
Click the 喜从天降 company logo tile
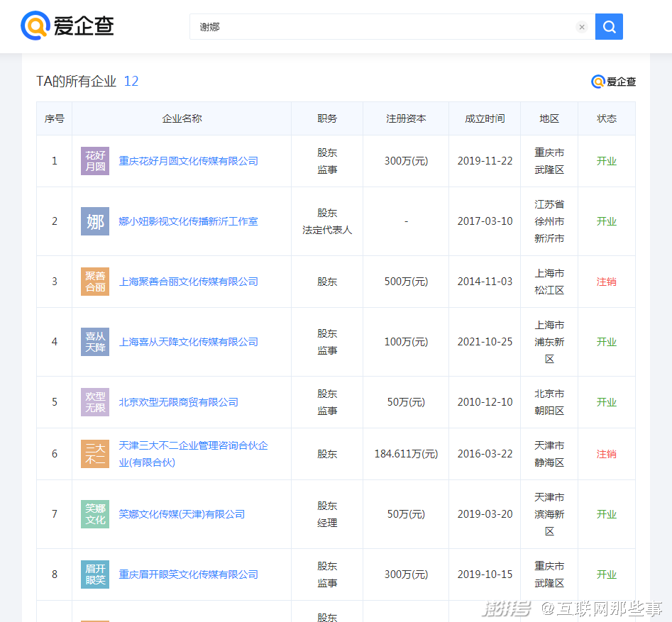95,342
